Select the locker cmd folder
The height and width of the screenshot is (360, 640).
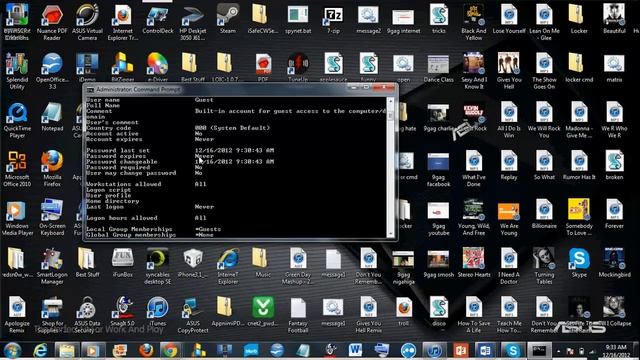click(x=579, y=68)
